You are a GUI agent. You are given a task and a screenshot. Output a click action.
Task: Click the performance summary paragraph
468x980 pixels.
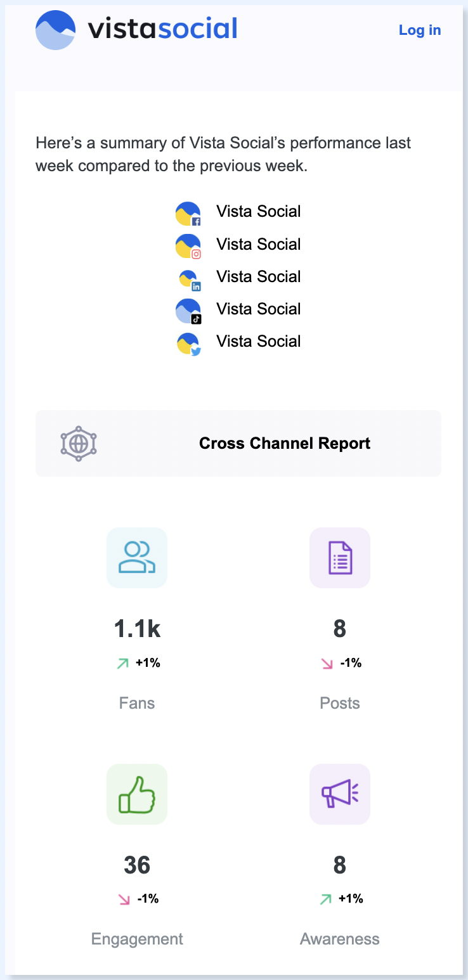pos(223,155)
